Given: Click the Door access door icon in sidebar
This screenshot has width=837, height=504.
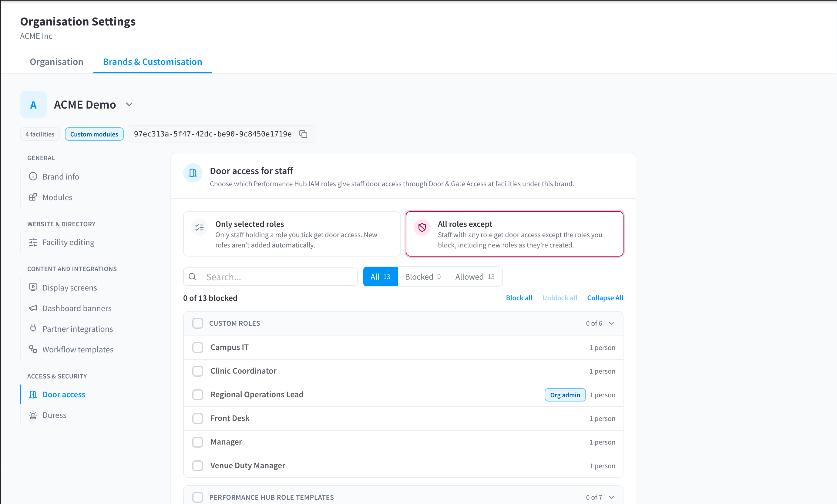Looking at the screenshot, I should point(33,394).
